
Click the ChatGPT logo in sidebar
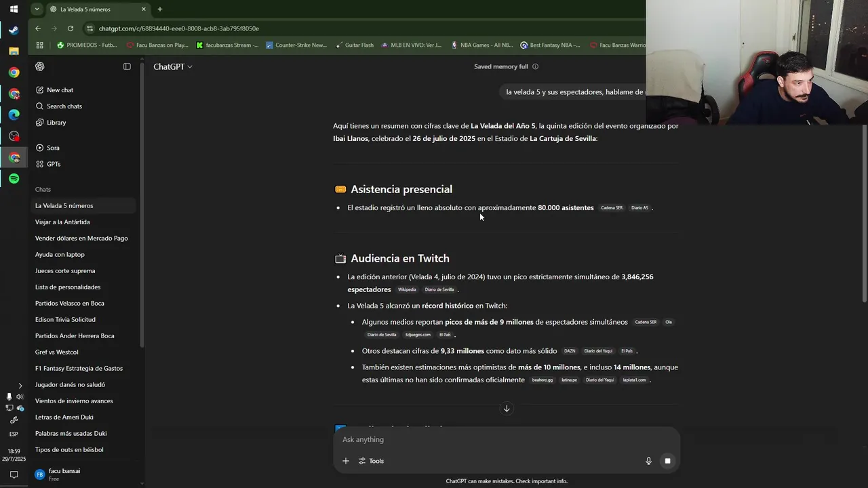[40, 66]
